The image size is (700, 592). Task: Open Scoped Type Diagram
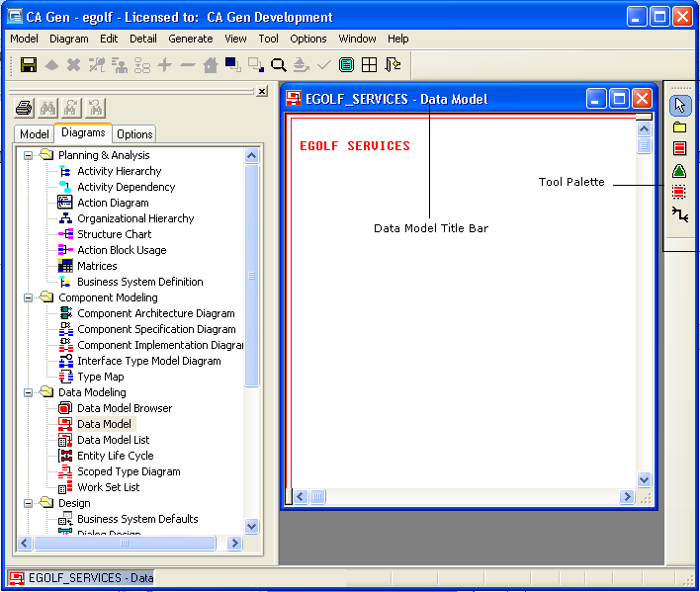pyautogui.click(x=129, y=472)
